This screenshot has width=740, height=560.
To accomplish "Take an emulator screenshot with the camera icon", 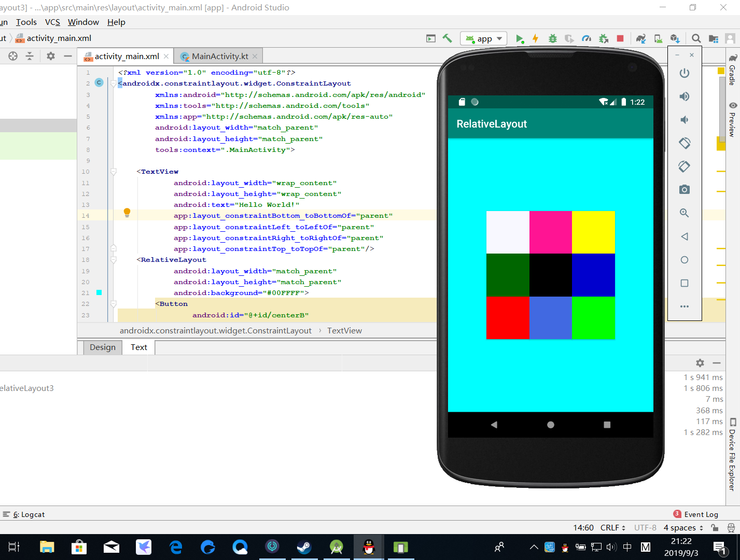I will [685, 190].
